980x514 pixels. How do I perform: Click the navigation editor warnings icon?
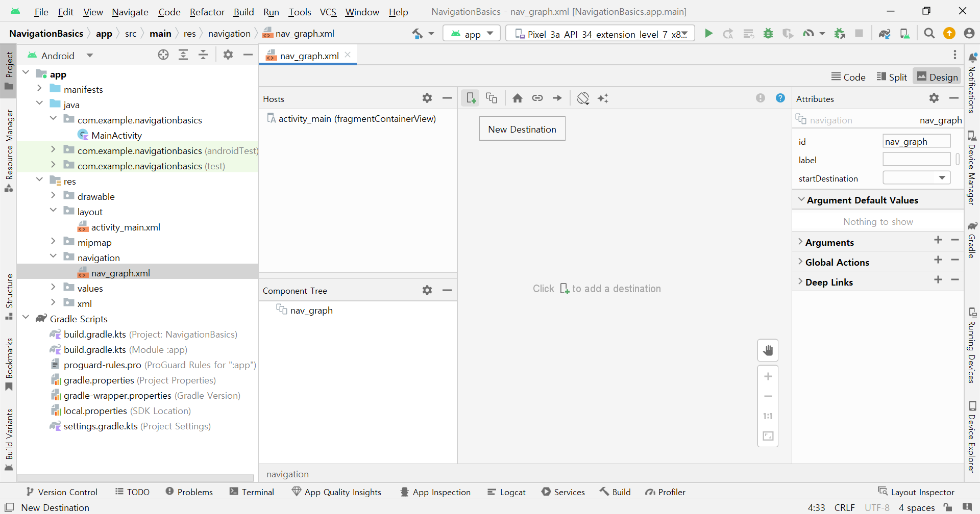pyautogui.click(x=761, y=98)
